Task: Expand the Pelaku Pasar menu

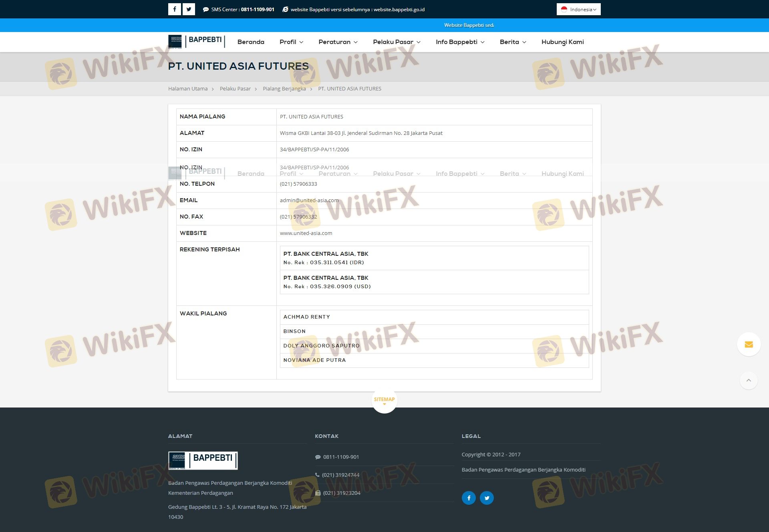Action: (x=397, y=42)
